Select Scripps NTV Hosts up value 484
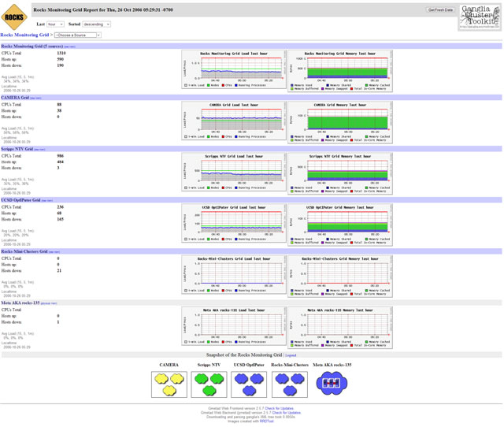 [x=60, y=162]
